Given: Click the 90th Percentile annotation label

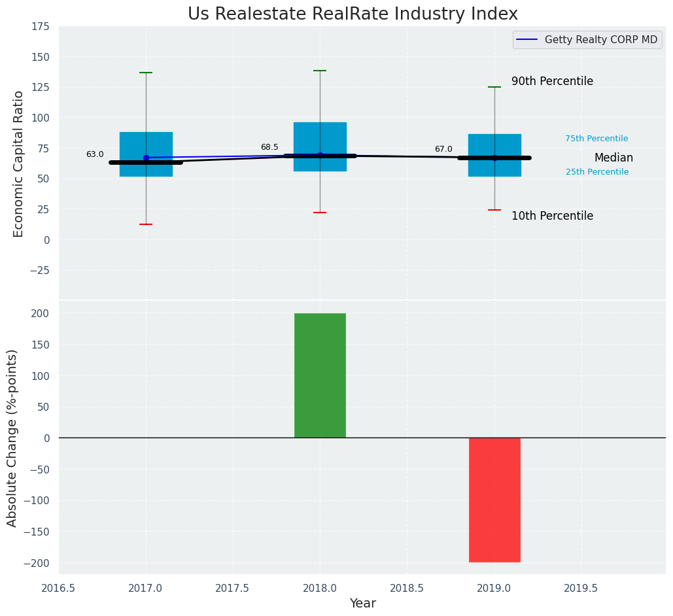Looking at the screenshot, I should click(552, 82).
